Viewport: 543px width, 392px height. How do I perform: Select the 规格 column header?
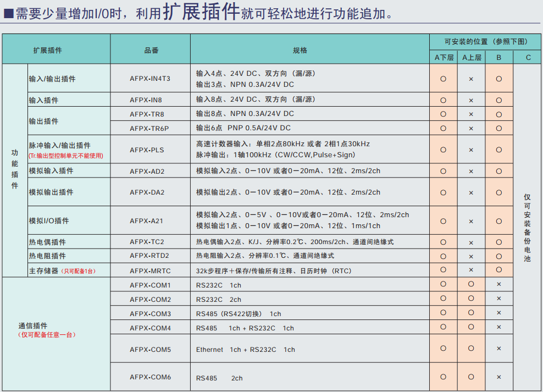300,50
